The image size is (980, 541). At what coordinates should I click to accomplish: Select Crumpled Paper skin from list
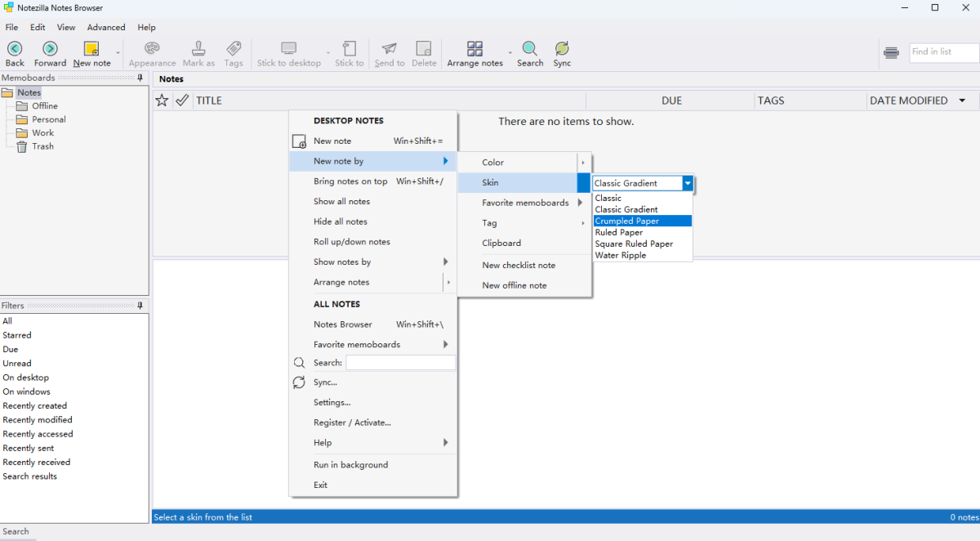[627, 221]
